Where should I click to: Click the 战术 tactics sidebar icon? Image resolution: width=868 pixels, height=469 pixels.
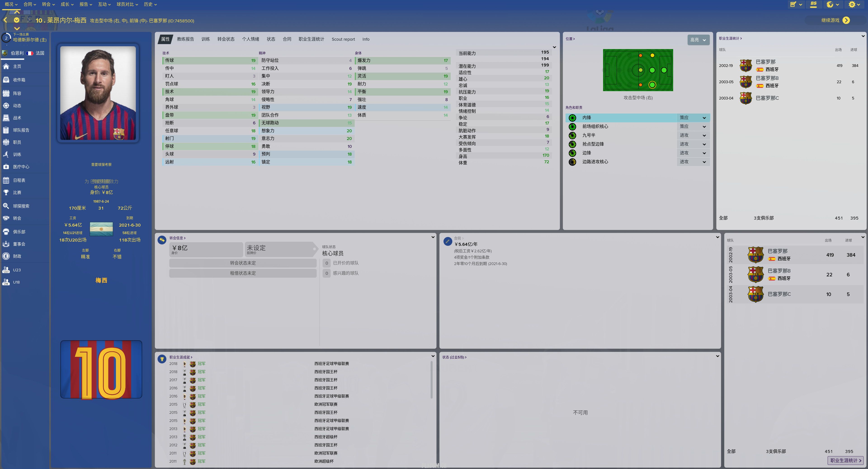point(6,118)
